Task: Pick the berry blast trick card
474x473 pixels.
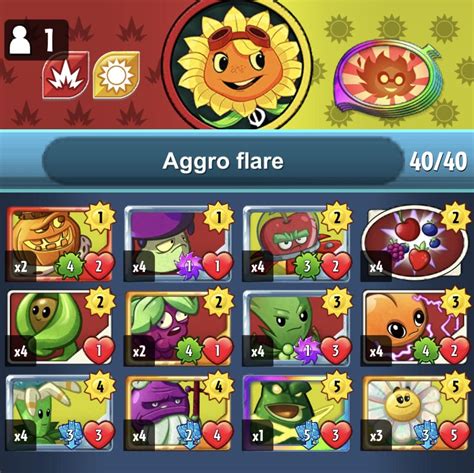Action: [x=415, y=244]
